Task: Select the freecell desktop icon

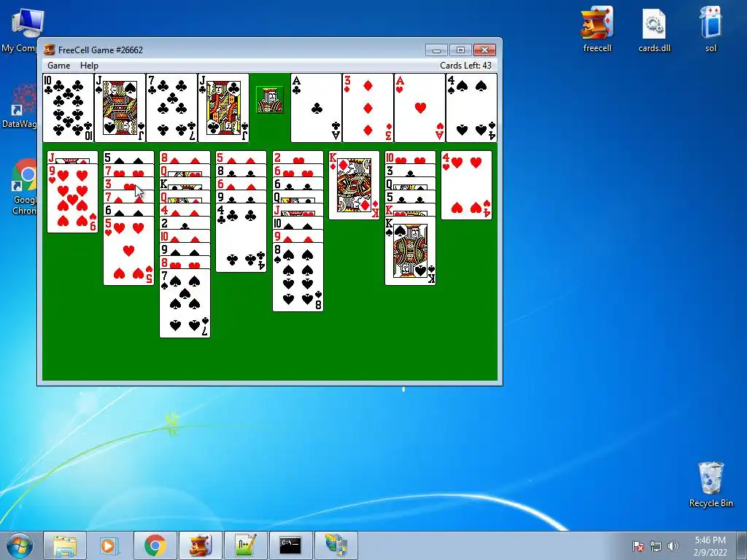Action: click(597, 28)
